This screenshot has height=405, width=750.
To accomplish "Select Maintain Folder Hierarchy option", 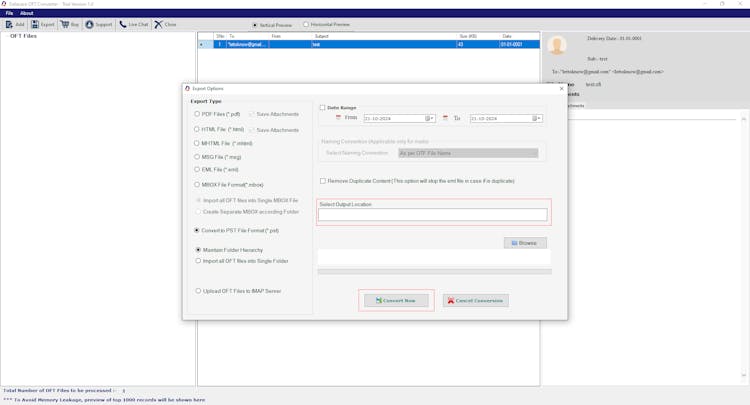I will (x=198, y=250).
